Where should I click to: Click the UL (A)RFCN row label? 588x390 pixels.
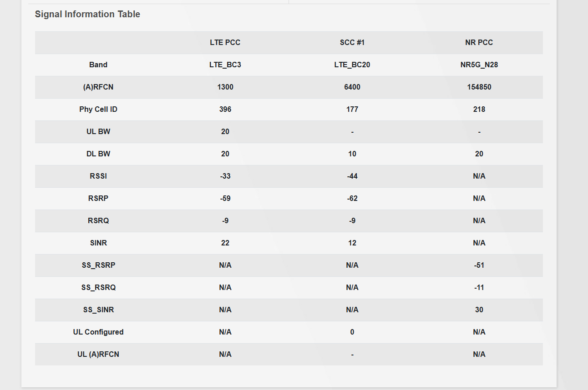[98, 354]
